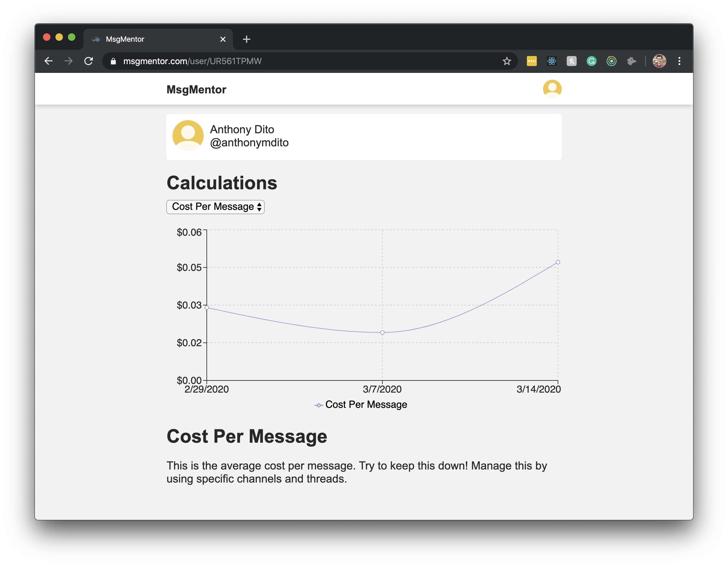The image size is (728, 566).
Task: Open the React DevTools extension icon
Action: [x=552, y=61]
